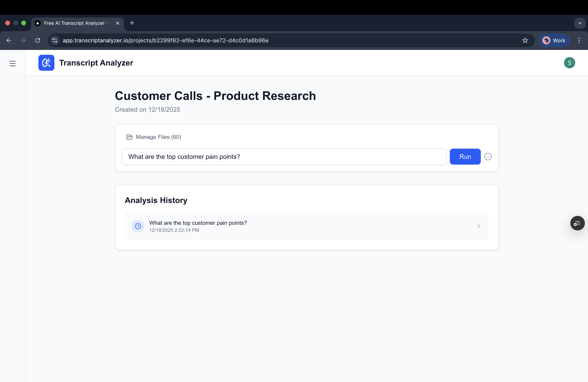The image size is (588, 382).
Task: Click the analysis question input field
Action: click(284, 156)
